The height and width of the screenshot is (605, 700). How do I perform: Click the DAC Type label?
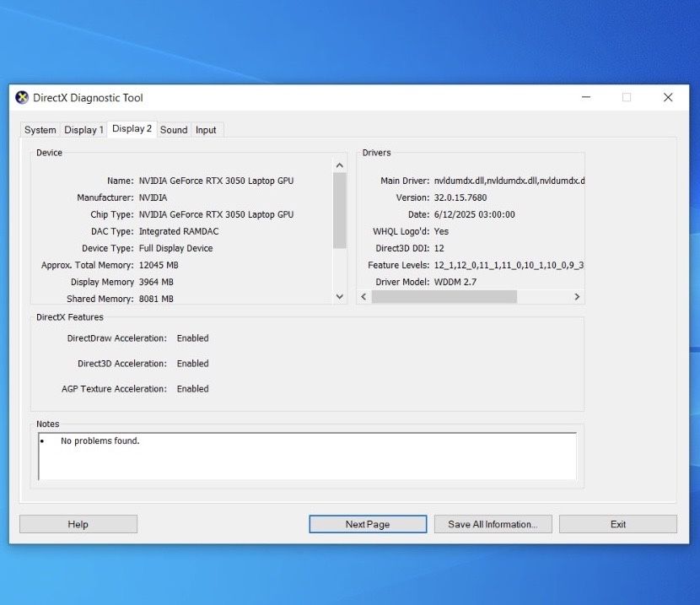[112, 231]
